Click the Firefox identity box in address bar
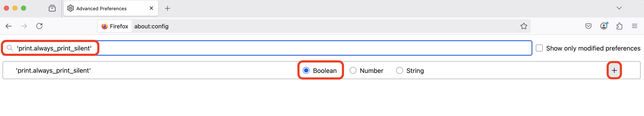 pos(115,26)
